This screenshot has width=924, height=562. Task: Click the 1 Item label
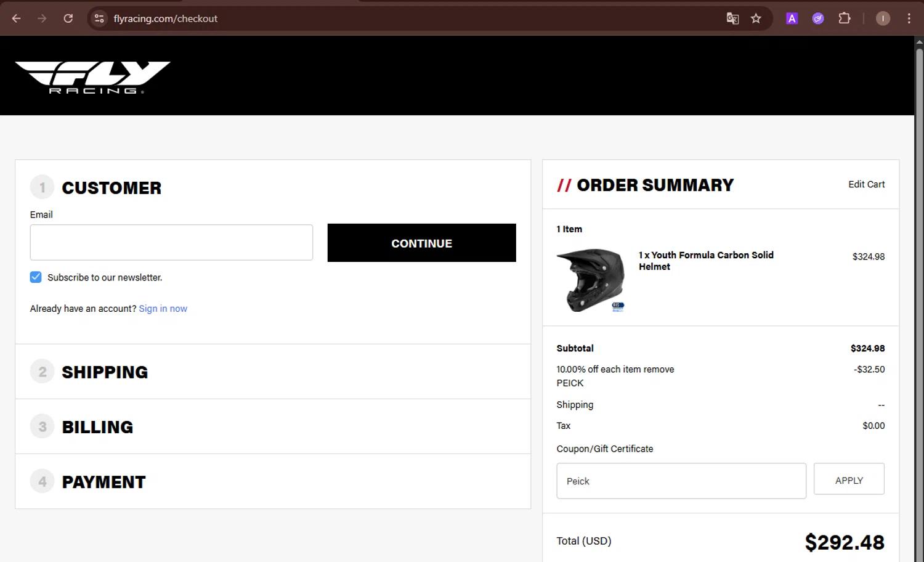click(569, 229)
